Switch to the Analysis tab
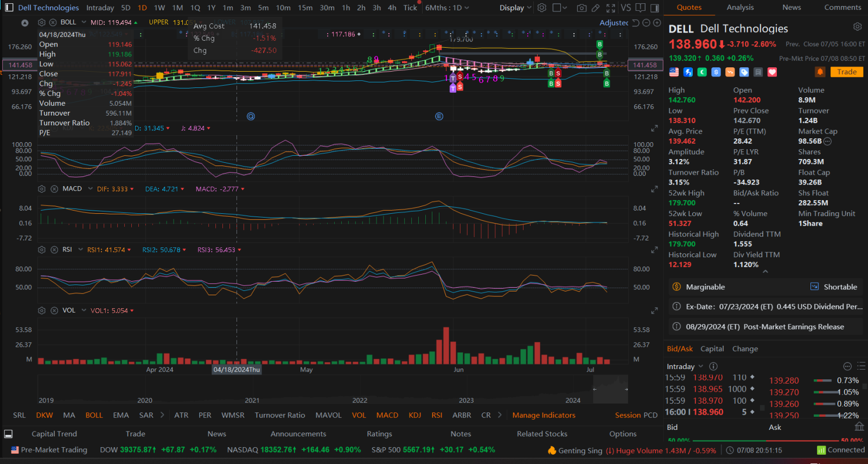The height and width of the screenshot is (464, 868). [x=740, y=8]
